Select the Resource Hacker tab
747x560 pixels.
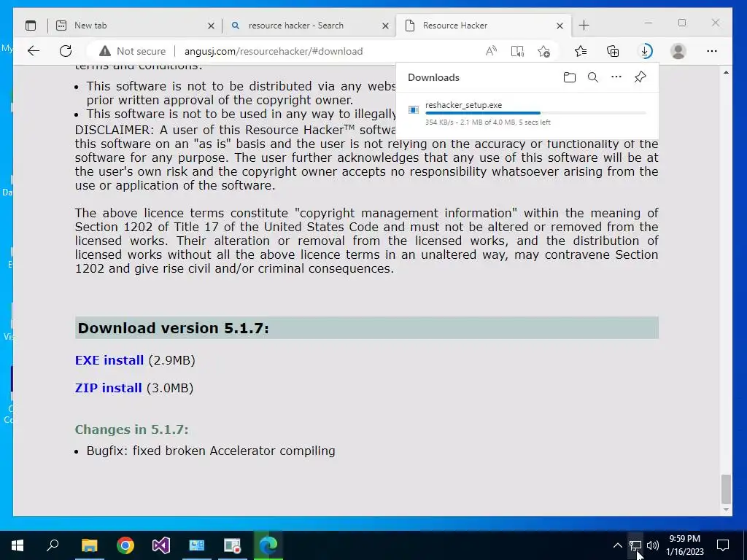(483, 26)
